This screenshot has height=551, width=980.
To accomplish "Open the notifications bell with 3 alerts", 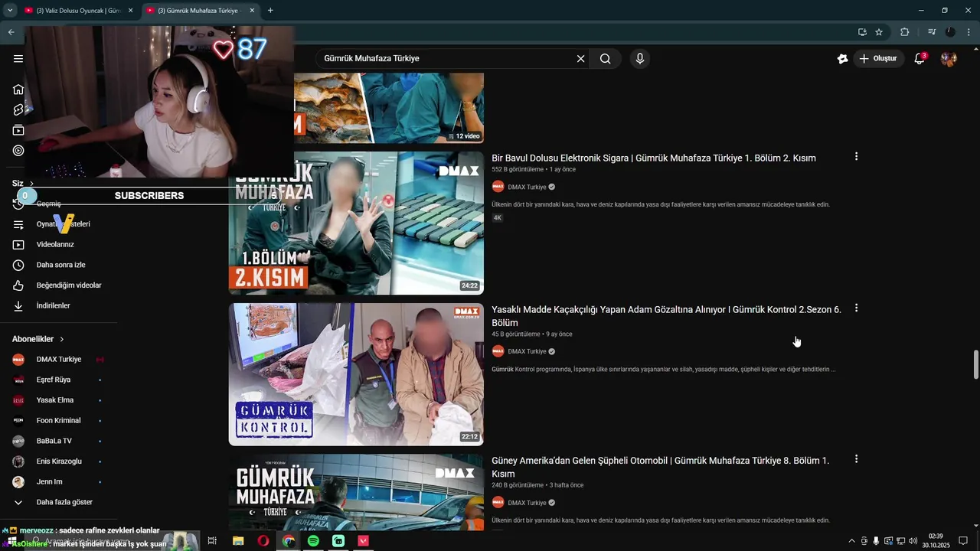I will pyautogui.click(x=920, y=58).
